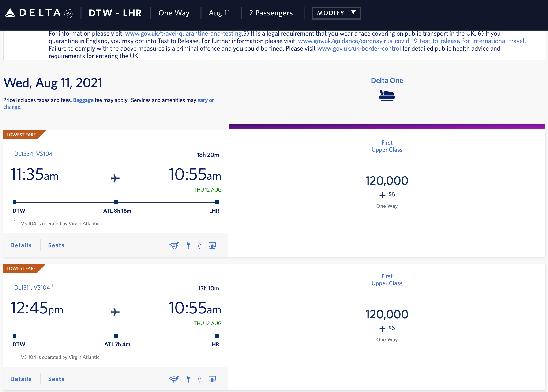Click the airplane icon between DTW and LHR
The width and height of the screenshot is (548, 392).
point(115,178)
